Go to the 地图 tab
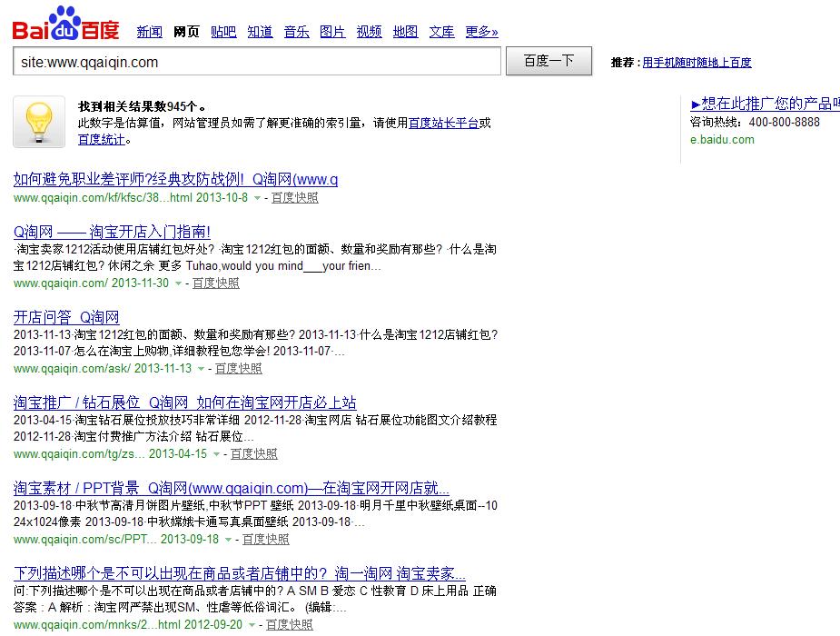 click(x=406, y=32)
